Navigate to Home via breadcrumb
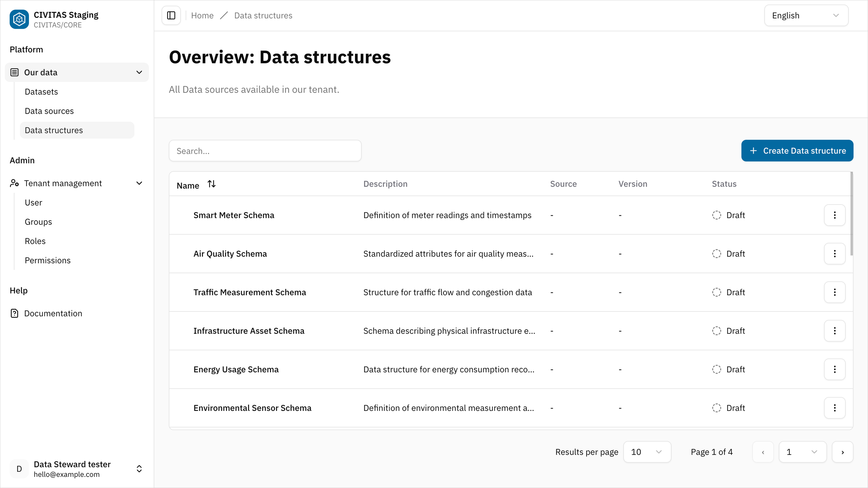The image size is (868, 488). tap(202, 15)
